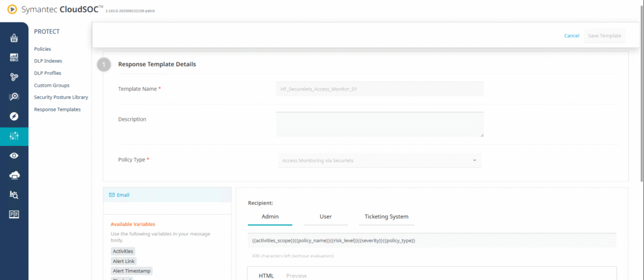Viewport: 644px width, 280px height.
Task: Open the book library icon in sidebar
Action: [14, 214]
